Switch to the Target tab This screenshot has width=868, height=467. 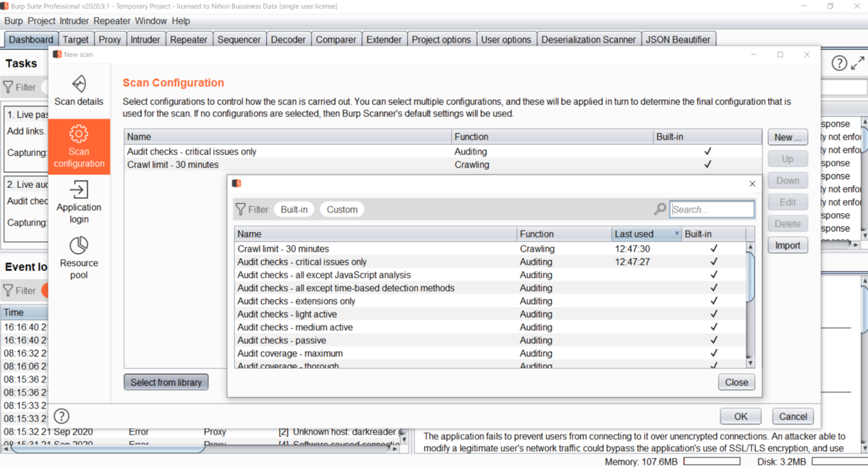(75, 40)
